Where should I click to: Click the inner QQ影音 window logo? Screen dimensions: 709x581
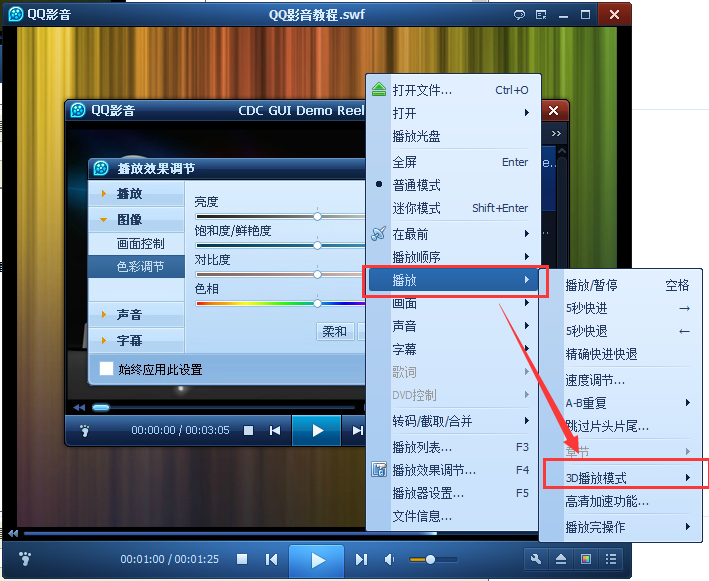(78, 110)
